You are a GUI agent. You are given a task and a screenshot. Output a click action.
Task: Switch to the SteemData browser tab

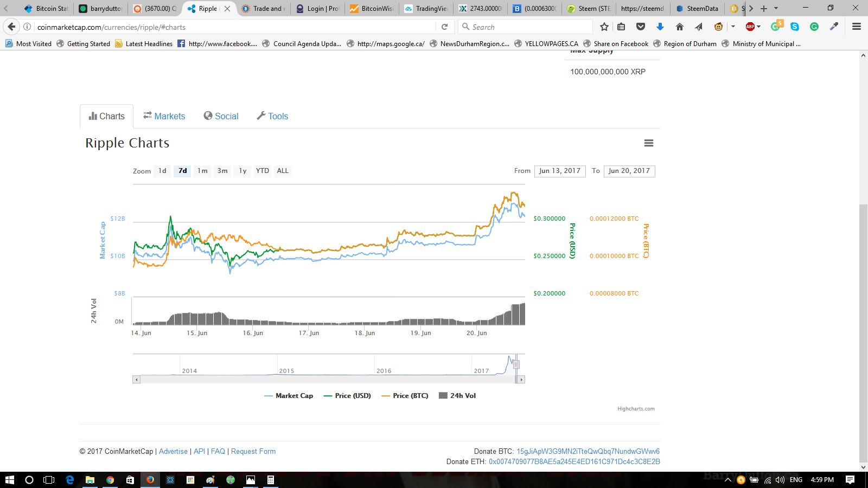tap(697, 8)
